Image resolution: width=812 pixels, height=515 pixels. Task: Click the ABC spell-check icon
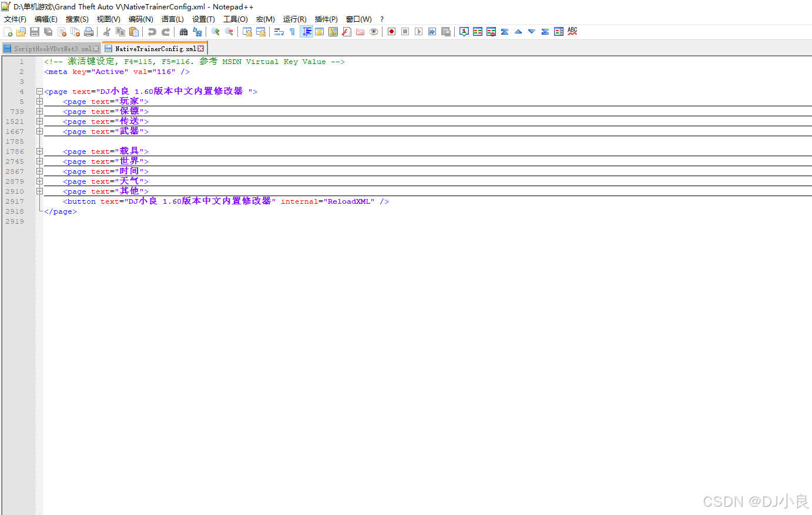pos(572,32)
